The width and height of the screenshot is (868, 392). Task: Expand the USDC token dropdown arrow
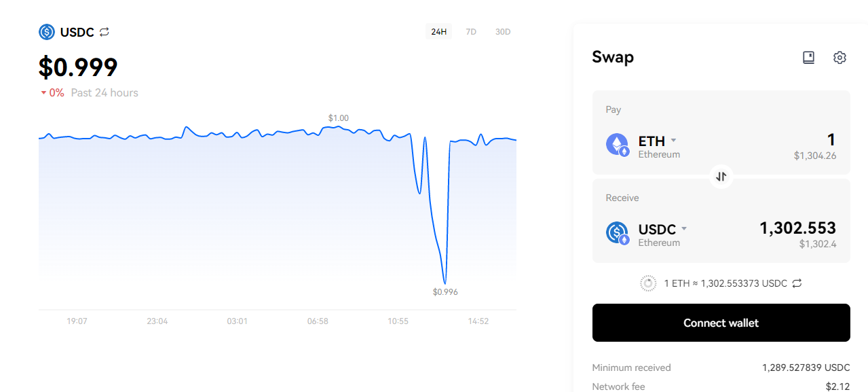684,229
